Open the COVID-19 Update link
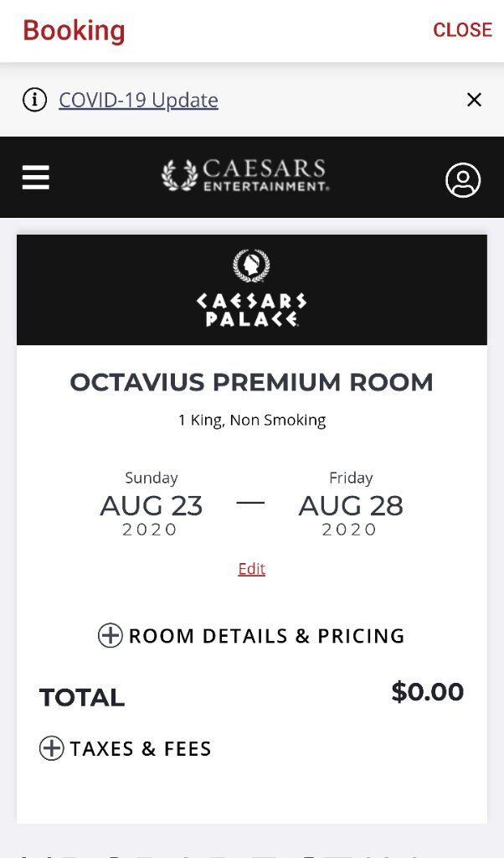This screenshot has width=504, height=858. (x=138, y=101)
